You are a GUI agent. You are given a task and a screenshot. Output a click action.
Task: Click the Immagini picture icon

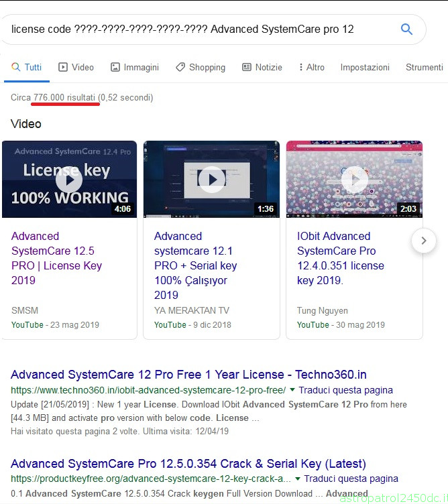(x=115, y=67)
